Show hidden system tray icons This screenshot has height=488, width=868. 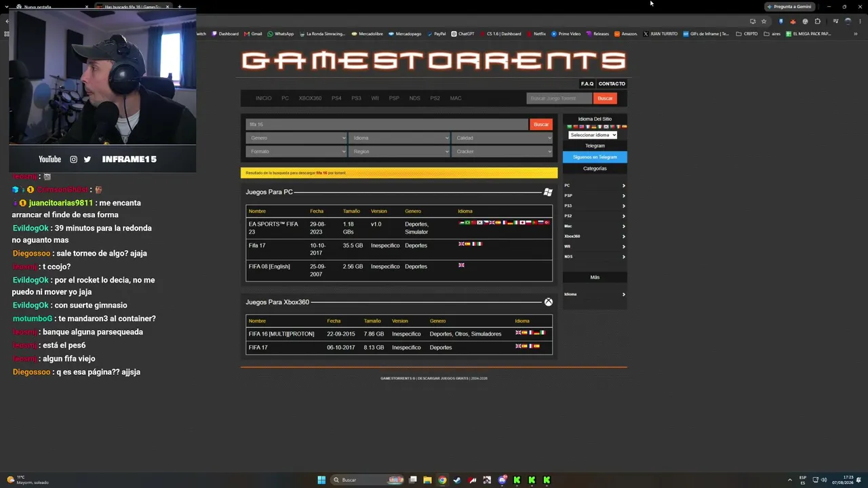click(x=789, y=480)
